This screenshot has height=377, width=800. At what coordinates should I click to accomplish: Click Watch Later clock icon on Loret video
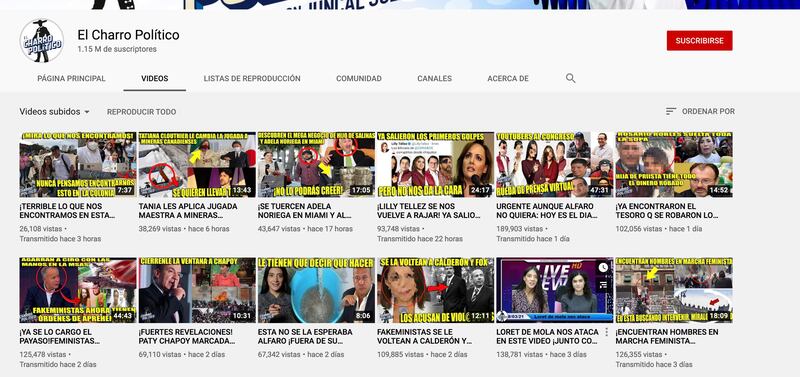click(603, 267)
